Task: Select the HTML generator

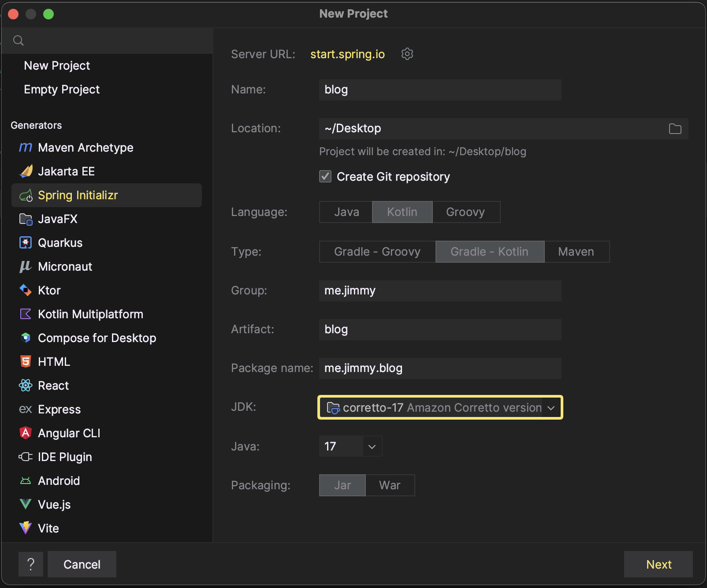Action: (107, 362)
